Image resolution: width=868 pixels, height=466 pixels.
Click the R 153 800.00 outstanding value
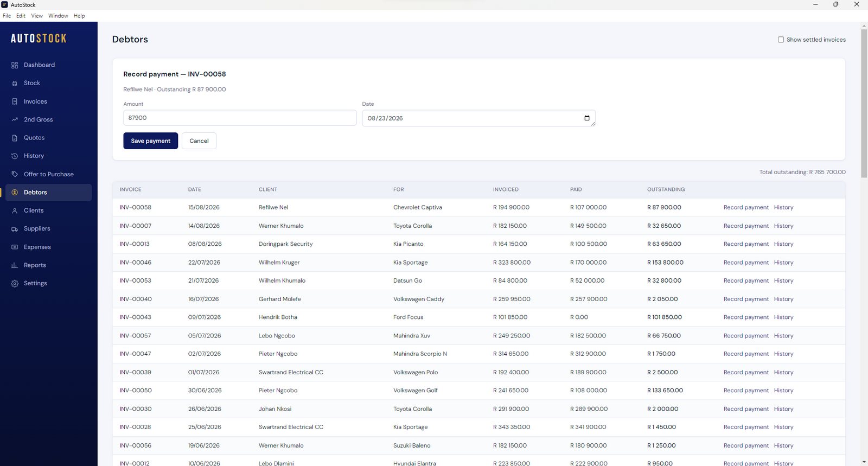coord(665,263)
